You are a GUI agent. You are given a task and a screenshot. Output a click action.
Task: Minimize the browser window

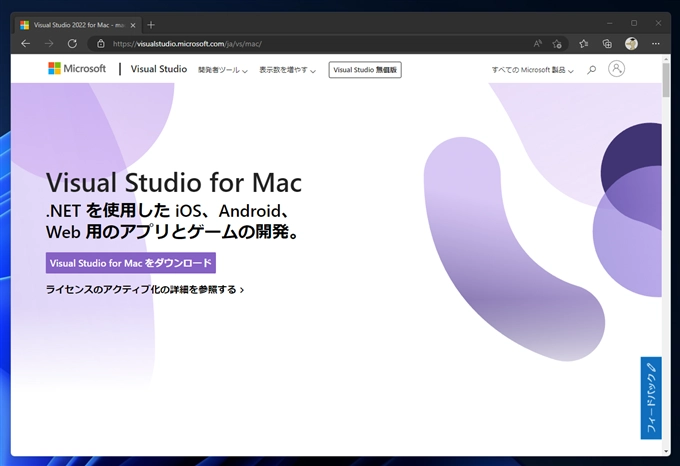pos(610,23)
